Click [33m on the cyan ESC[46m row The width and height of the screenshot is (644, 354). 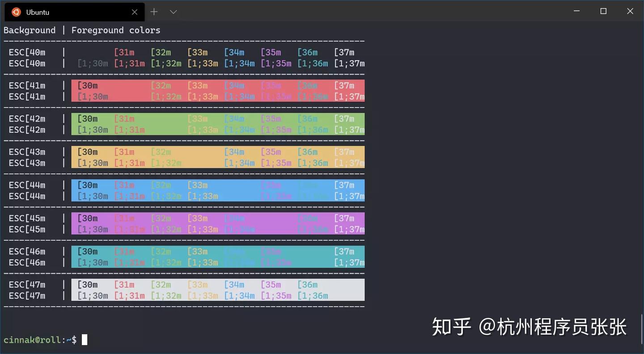pyautogui.click(x=197, y=251)
